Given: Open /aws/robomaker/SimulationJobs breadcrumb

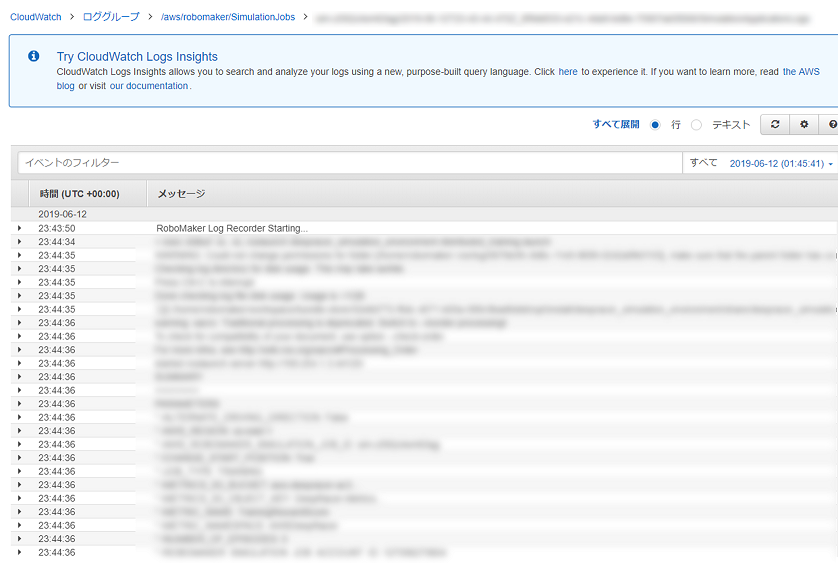Looking at the screenshot, I should [228, 17].
